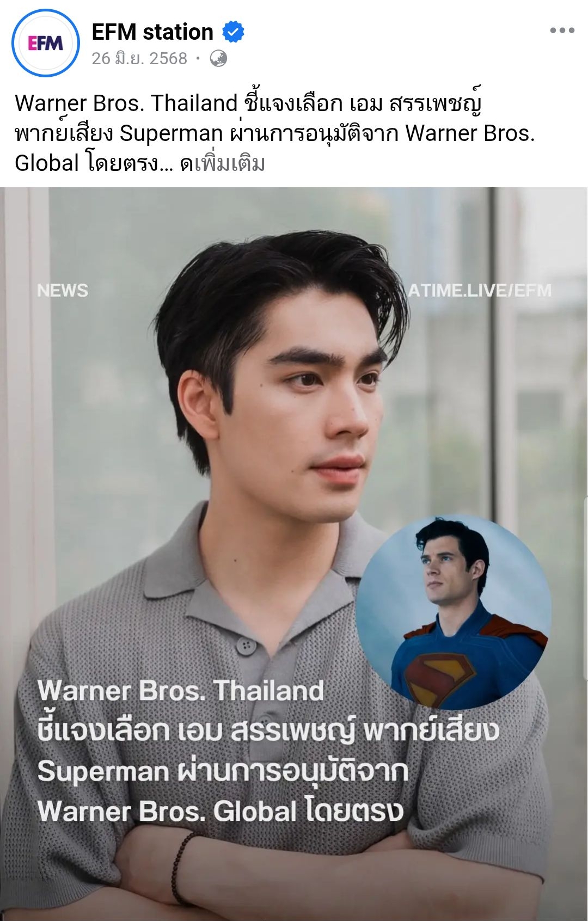Click overlay line 'Warner Bros. Global โดยตรง'
The width and height of the screenshot is (588, 921).
(220, 811)
